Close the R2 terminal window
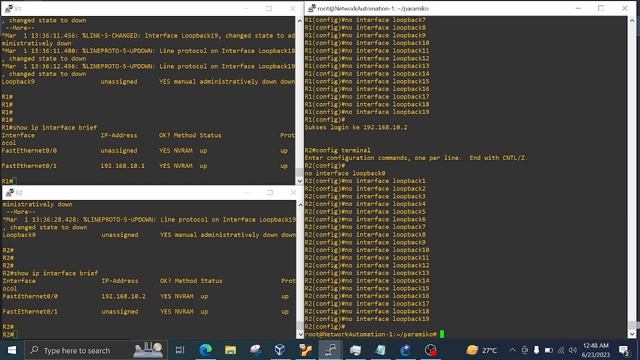This screenshot has width=640, height=360. [x=293, y=192]
